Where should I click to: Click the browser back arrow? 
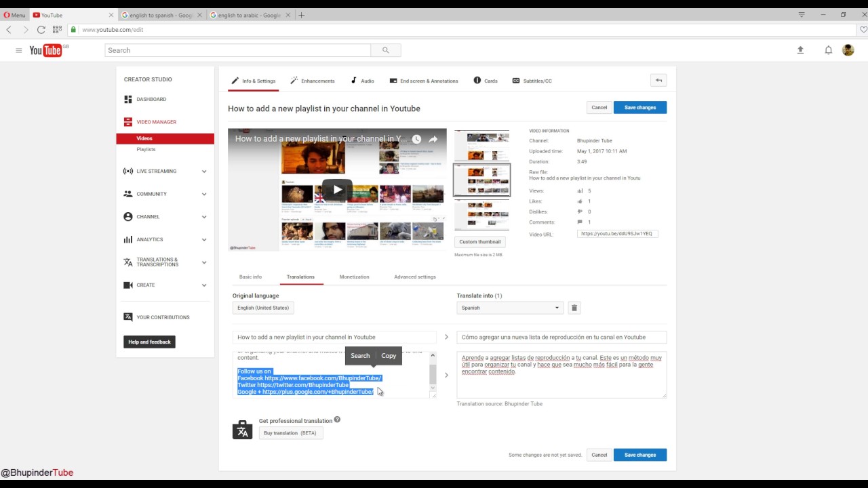tap(9, 30)
